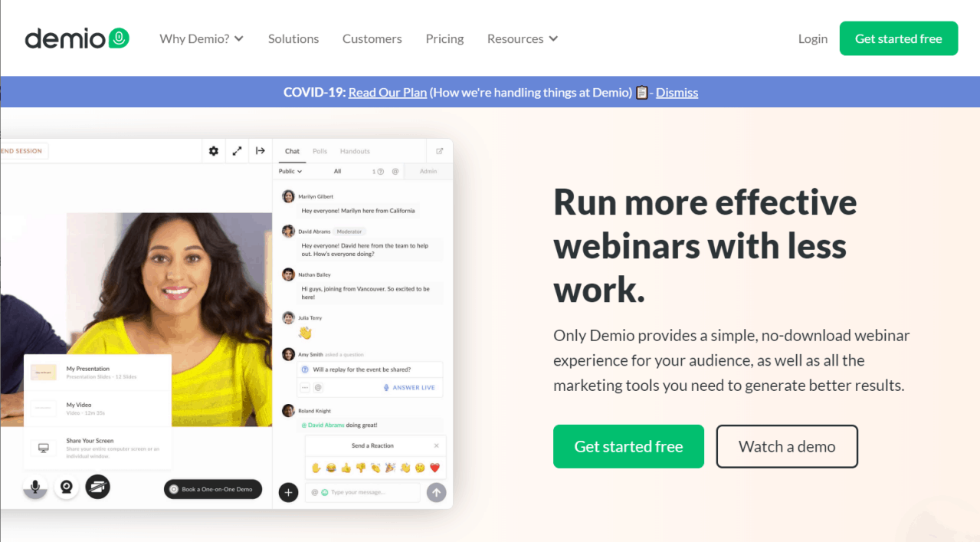Open the Read Our Plan link

click(x=387, y=92)
